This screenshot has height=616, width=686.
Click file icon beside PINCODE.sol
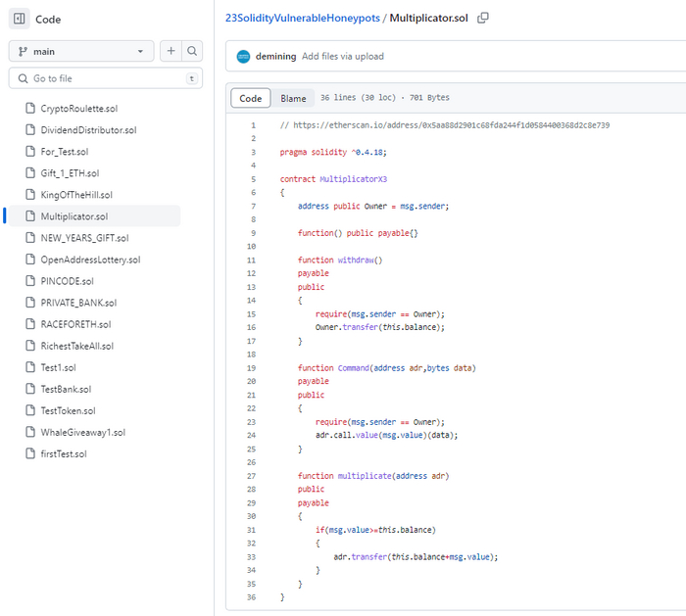30,281
